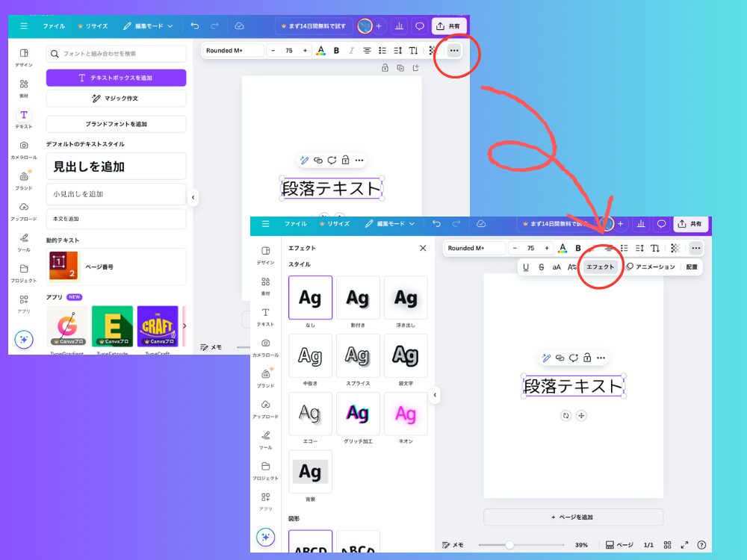Click マジック作文 button in upper-left screenshot
Screen dimensions: 747x560
[117, 98]
